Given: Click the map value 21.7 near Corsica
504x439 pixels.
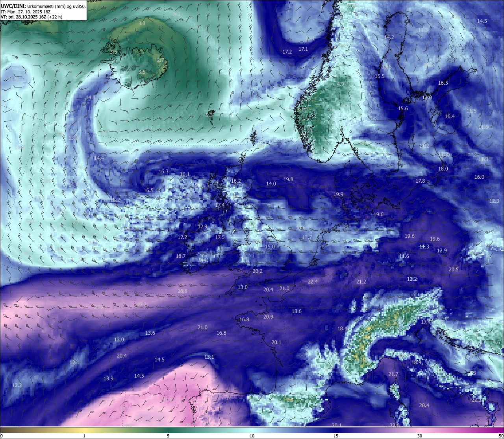Looking at the screenshot, I should tap(393, 374).
